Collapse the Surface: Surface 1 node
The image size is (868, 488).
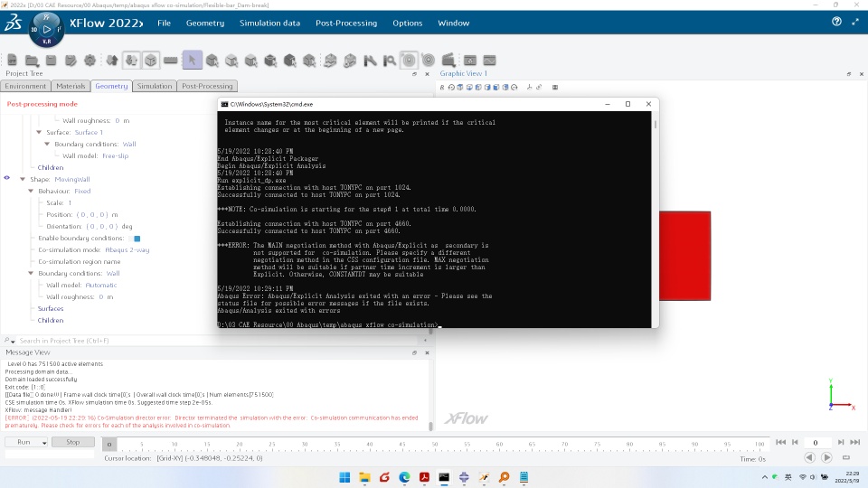click(x=39, y=132)
